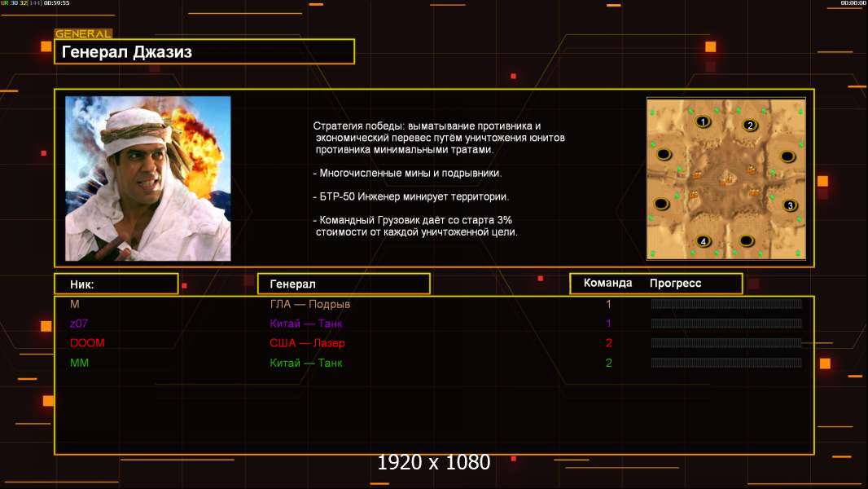Click loading progress bar for player M
This screenshot has width=868, height=489.
[x=726, y=303]
